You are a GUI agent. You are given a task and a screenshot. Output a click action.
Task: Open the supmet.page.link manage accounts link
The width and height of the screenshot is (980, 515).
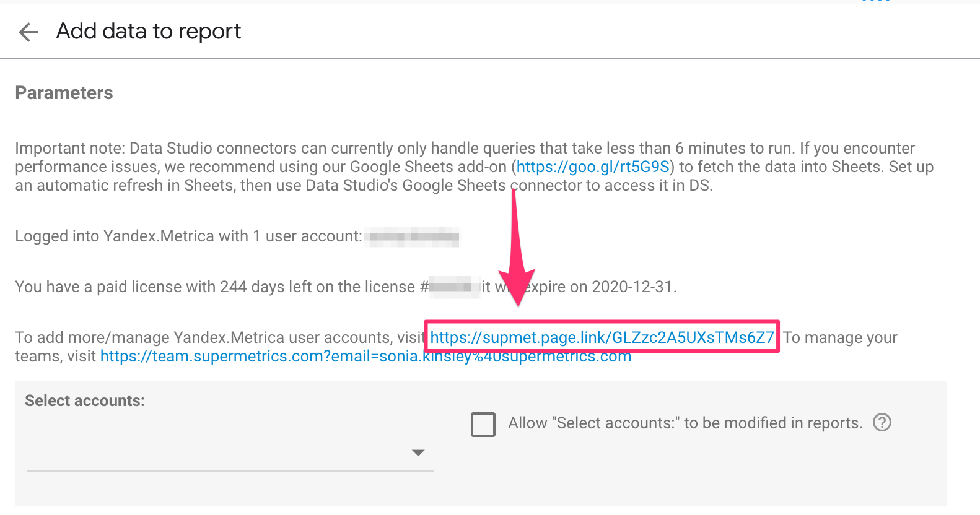pyautogui.click(x=602, y=337)
